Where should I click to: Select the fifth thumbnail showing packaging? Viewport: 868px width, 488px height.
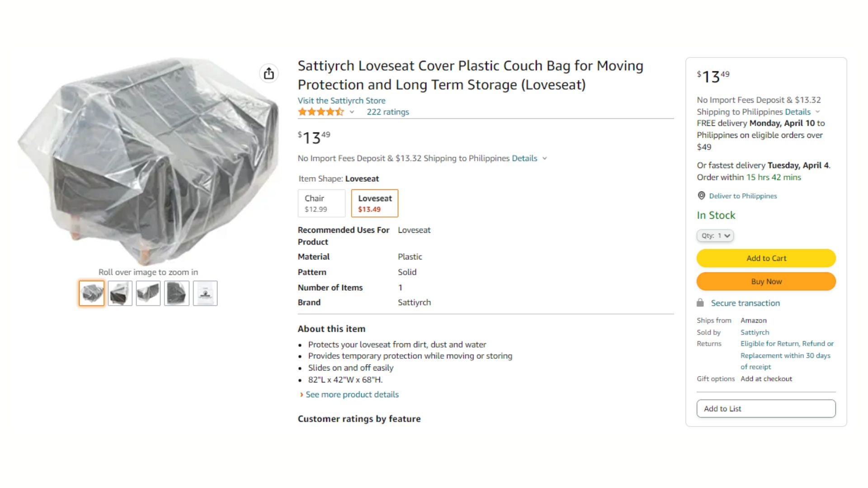coord(205,293)
